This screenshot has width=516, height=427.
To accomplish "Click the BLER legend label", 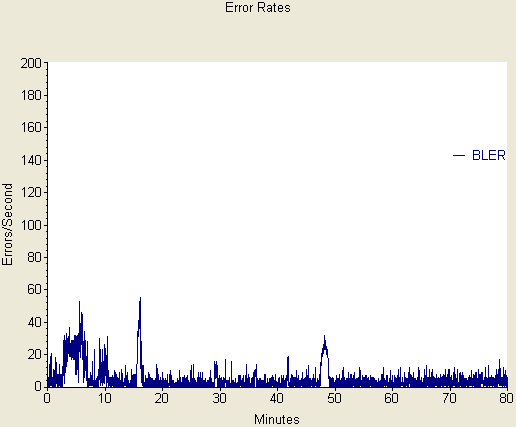I will pos(489,156).
